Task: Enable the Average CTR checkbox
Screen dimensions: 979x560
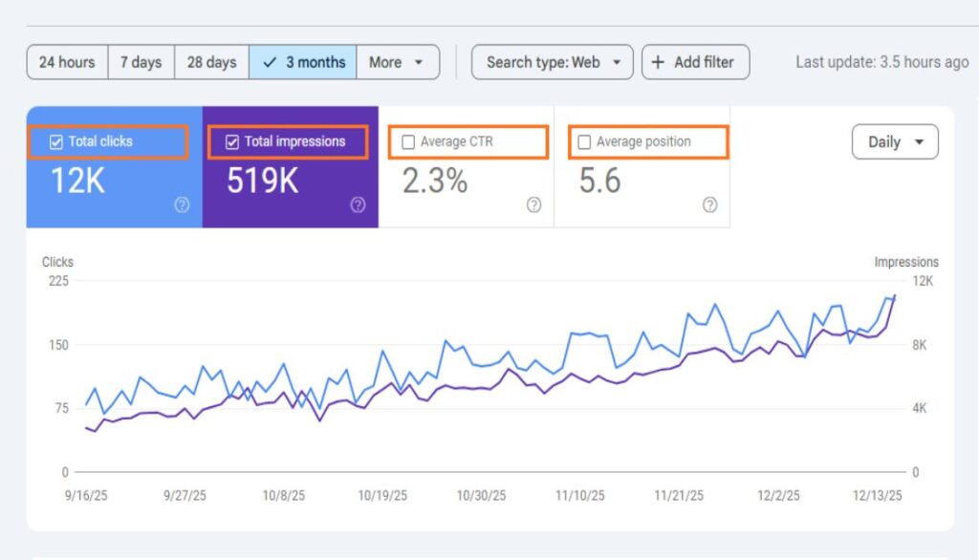Action: click(408, 142)
